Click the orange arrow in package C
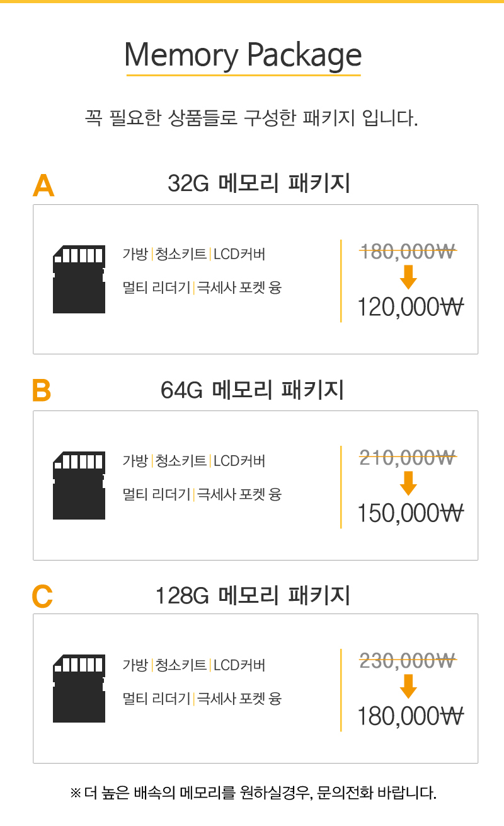 (409, 687)
